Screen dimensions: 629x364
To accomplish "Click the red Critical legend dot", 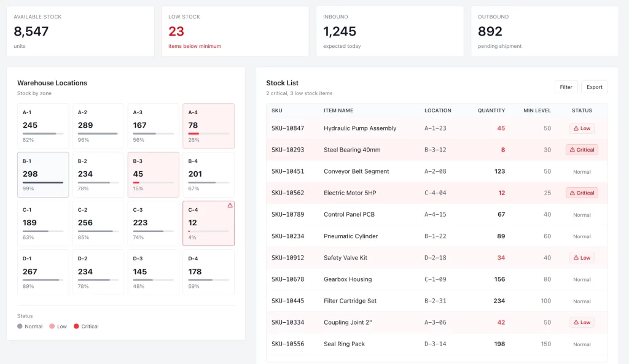I will tap(76, 327).
